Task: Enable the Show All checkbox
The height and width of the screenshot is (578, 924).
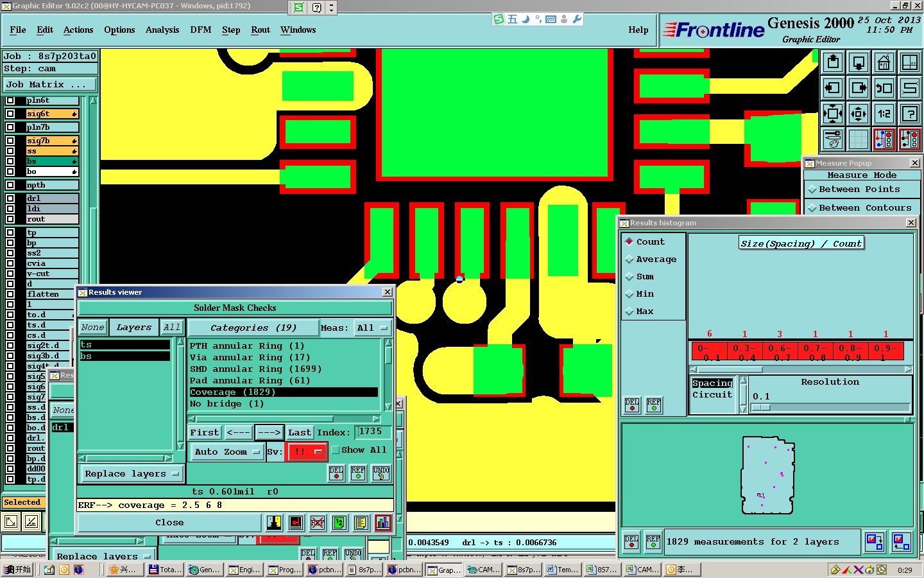Action: point(336,450)
